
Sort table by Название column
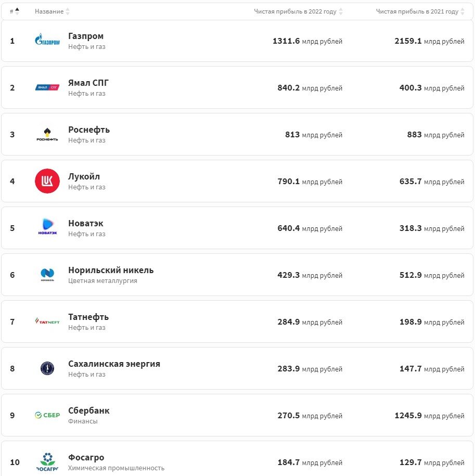(x=68, y=11)
